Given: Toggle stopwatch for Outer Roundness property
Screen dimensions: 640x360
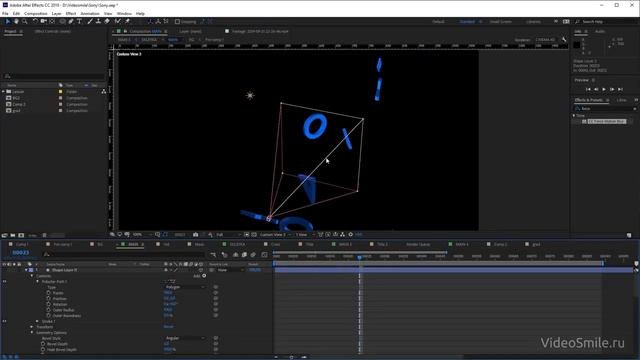Looking at the screenshot, I should point(49,316).
